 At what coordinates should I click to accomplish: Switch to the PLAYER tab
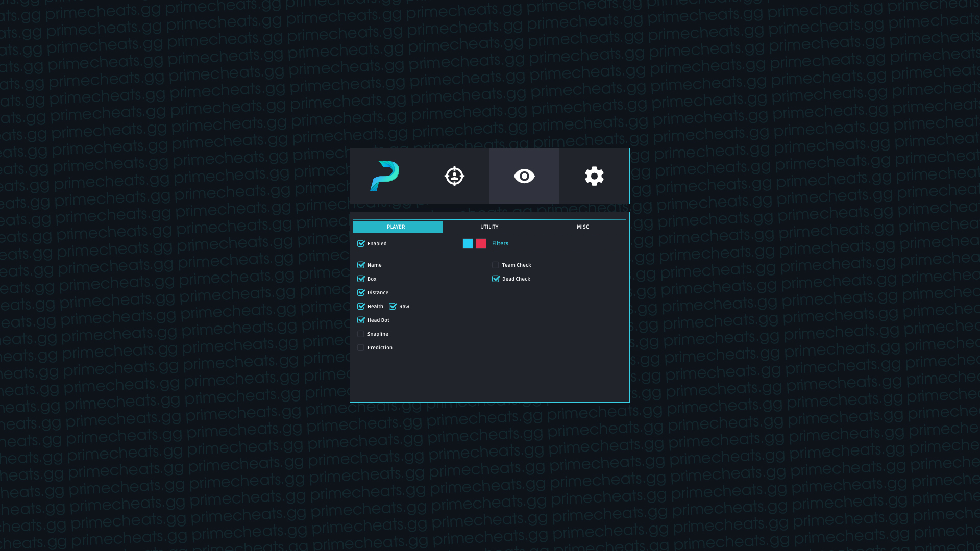(398, 227)
